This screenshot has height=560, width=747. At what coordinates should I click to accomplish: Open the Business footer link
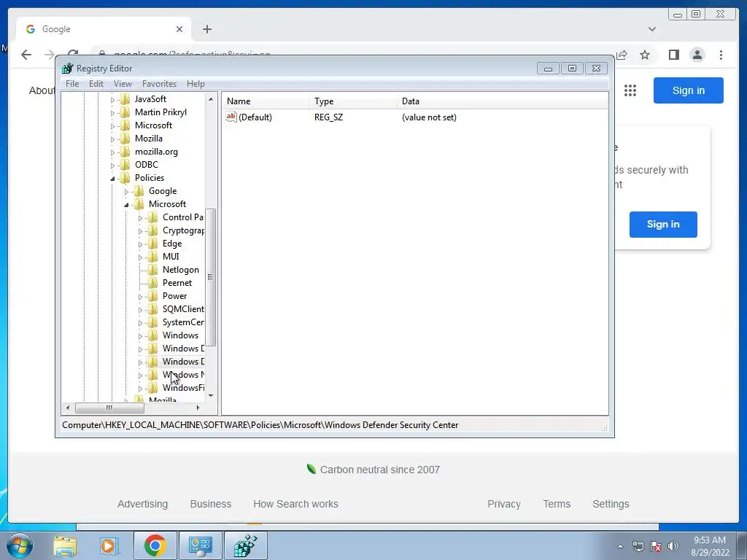(211, 504)
